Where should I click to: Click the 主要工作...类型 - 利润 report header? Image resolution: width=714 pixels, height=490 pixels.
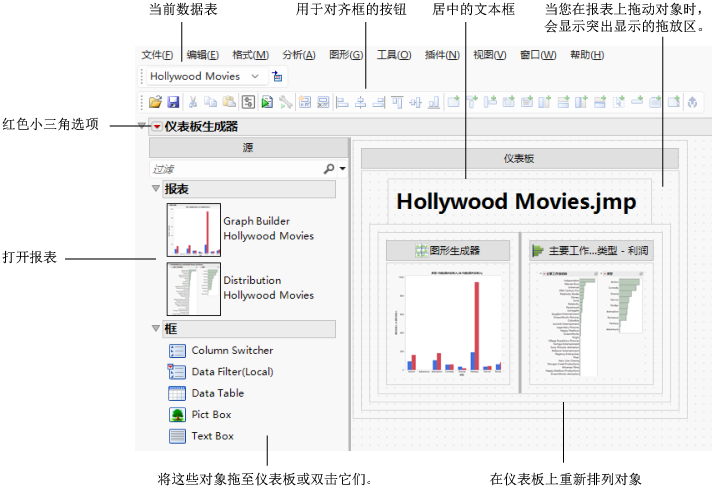click(x=592, y=250)
